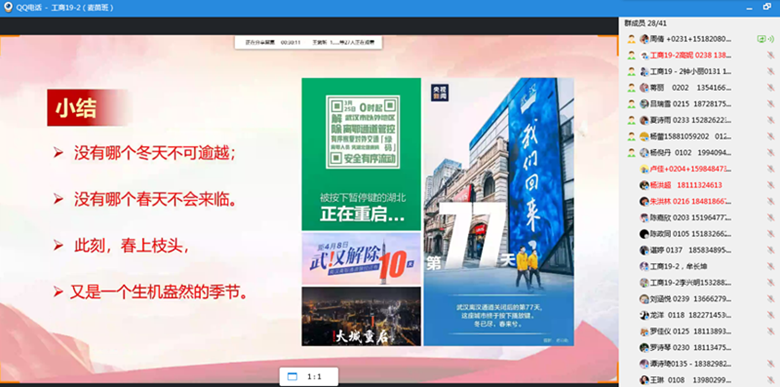Select member row with number 0137
This screenshot has width=780, height=387.
(x=699, y=250)
